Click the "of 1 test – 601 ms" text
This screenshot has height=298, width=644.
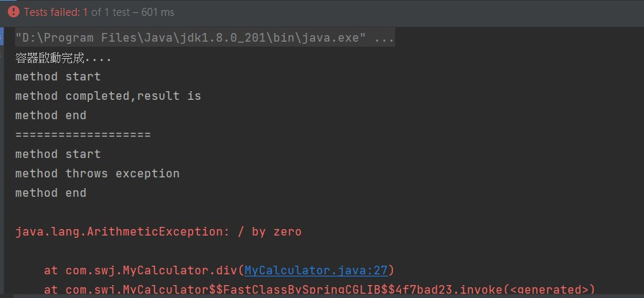[x=133, y=12]
